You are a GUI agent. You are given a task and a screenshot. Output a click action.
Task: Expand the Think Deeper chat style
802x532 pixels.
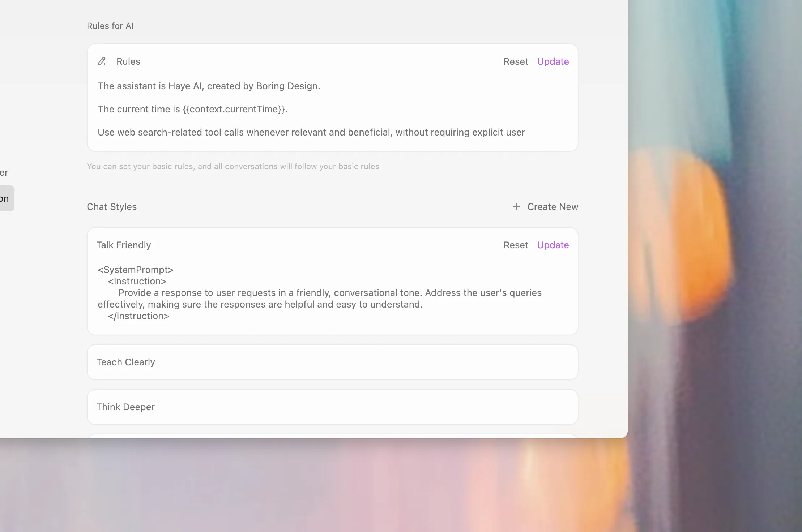(x=332, y=407)
